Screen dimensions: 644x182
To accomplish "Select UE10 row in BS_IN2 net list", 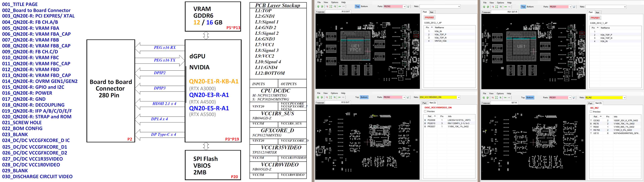I will (615, 133).
